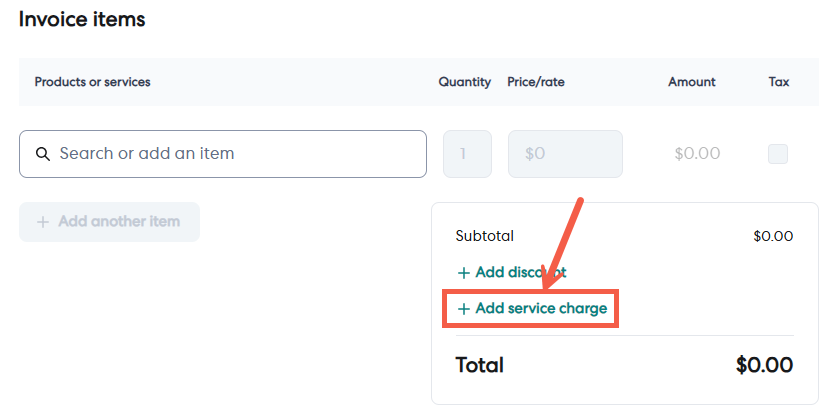This screenshot has height=420, width=839.
Task: Click the item row amount $0.00
Action: click(699, 154)
